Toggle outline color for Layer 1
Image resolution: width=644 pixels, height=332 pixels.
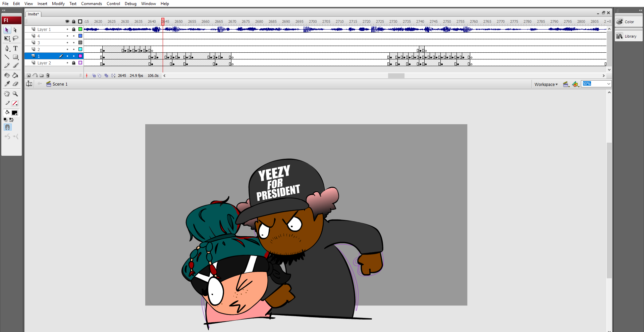(x=80, y=29)
